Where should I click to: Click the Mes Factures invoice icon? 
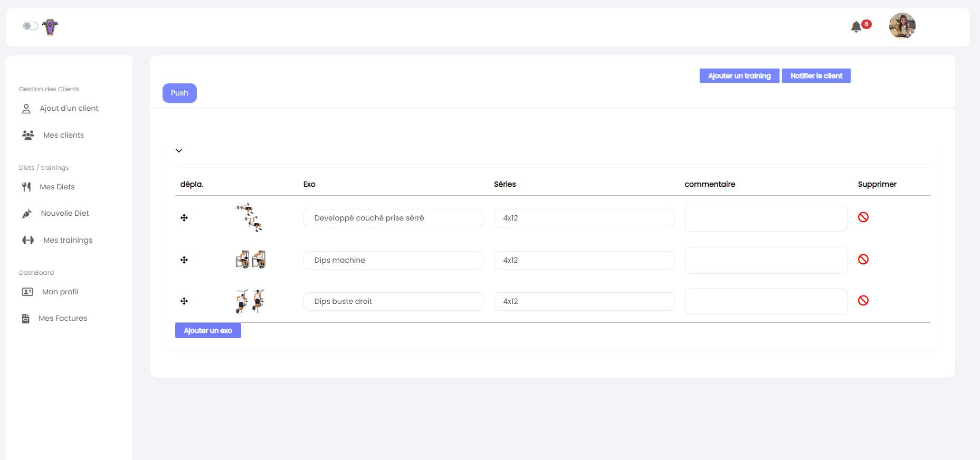(x=25, y=319)
